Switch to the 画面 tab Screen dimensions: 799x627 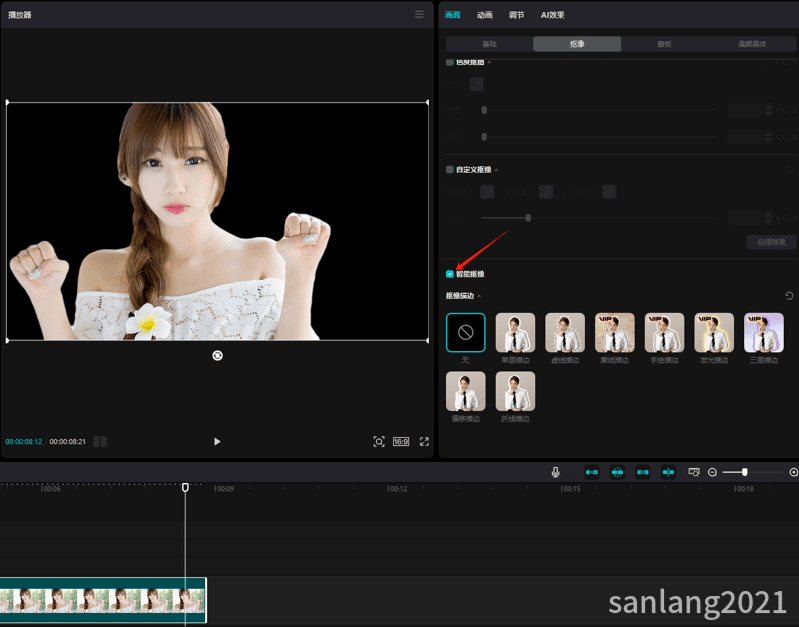click(452, 15)
